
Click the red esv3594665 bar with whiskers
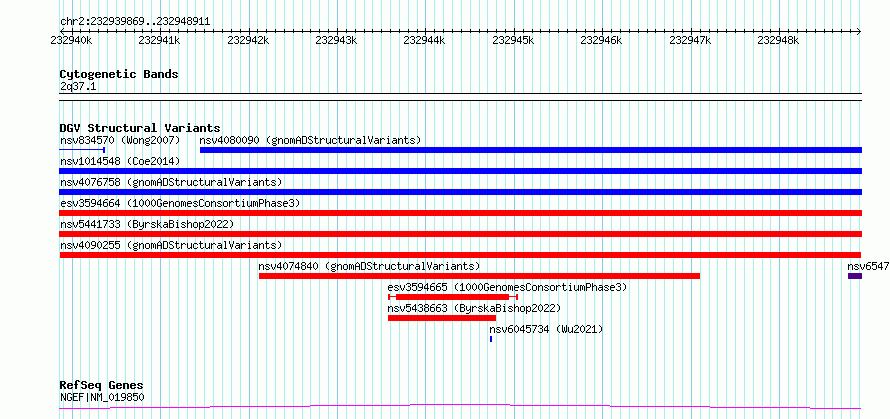point(453,297)
